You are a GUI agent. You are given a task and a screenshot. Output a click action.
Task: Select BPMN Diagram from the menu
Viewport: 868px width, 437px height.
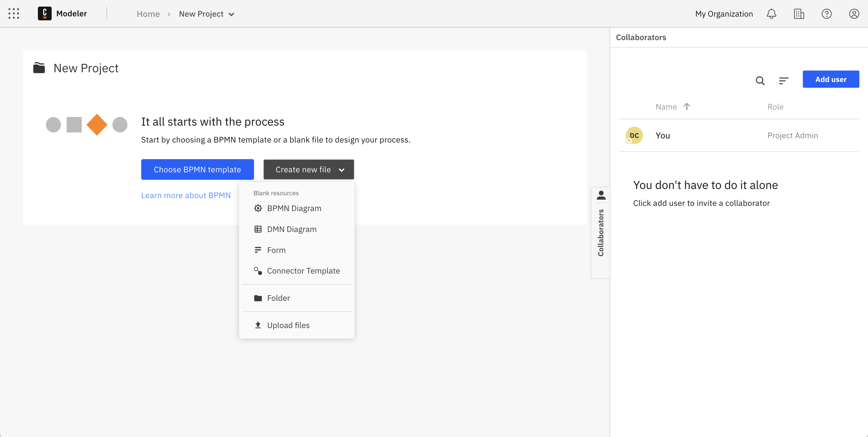[294, 208]
